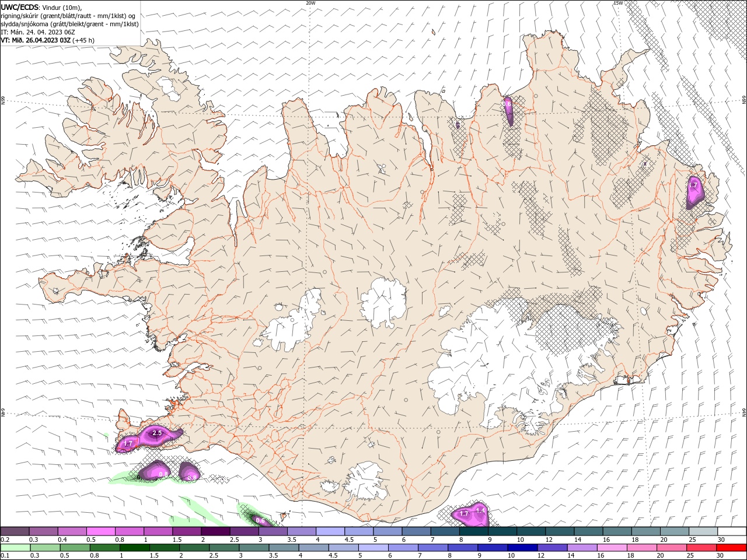Image resolution: width=747 pixels, height=560 pixels.
Task: Click the 1.4 precipitation value off south coast
Action: pos(481,510)
